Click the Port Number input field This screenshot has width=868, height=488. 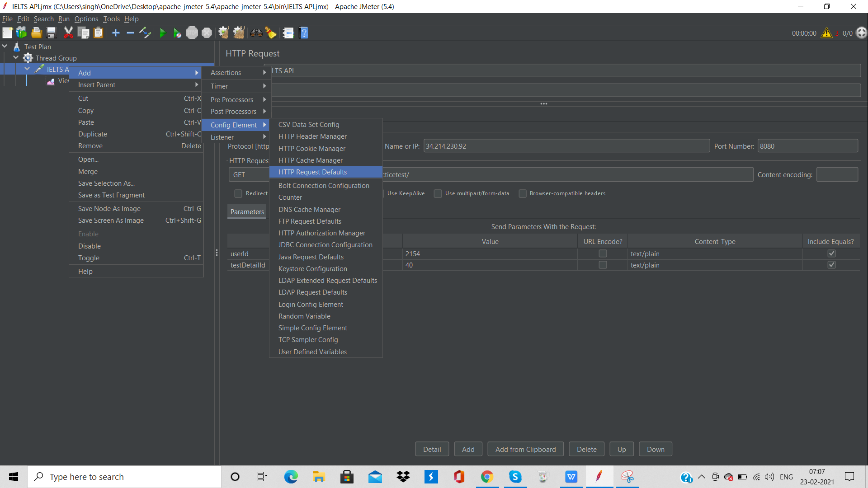807,146
